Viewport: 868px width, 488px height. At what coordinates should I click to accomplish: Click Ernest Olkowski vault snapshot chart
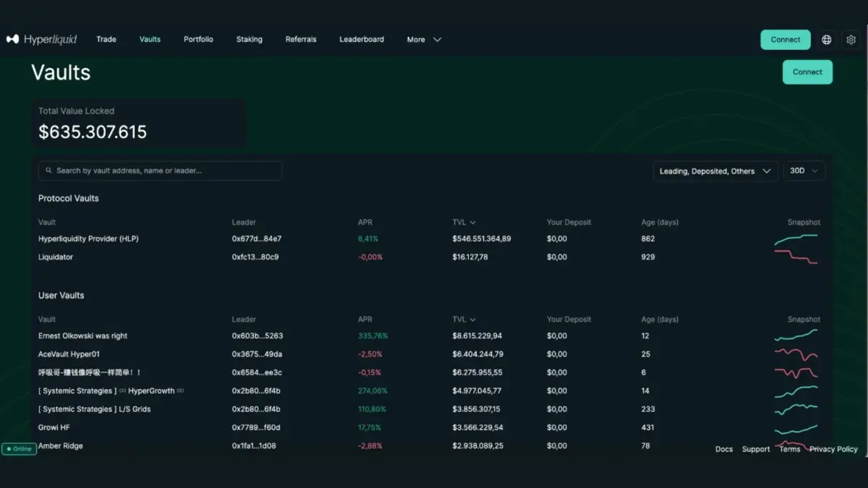pos(796,335)
